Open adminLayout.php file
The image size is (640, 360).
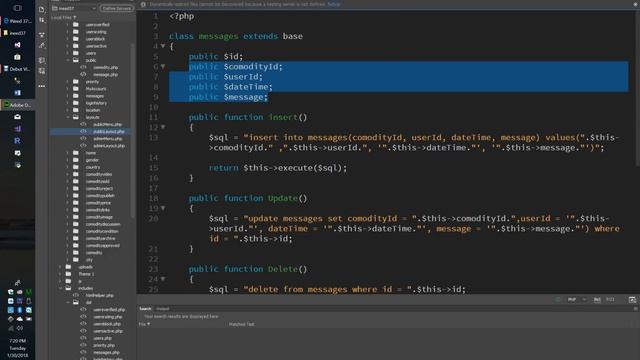point(109,146)
